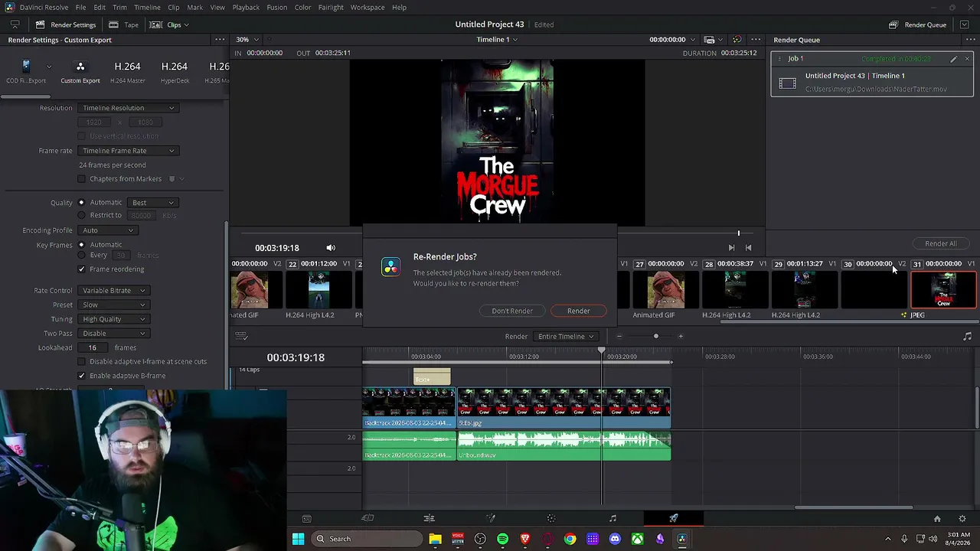Viewport: 980px width, 551px height.
Task: Open the Windows Start menu
Action: (298, 539)
